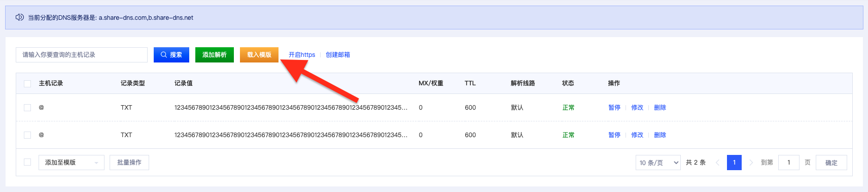Click the 确定 page jump button
This screenshot has height=192, width=868.
pos(831,163)
